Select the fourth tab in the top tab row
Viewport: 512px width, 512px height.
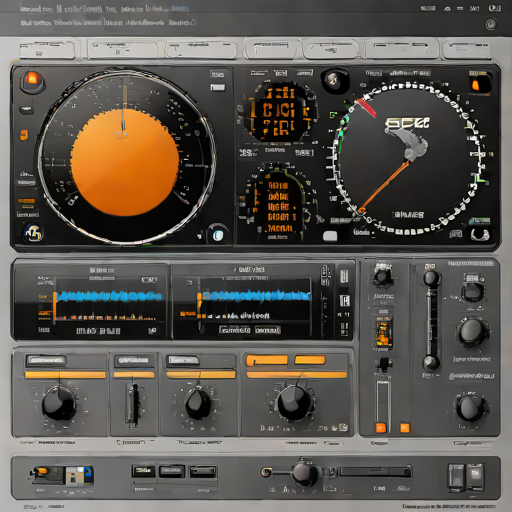click(x=271, y=49)
